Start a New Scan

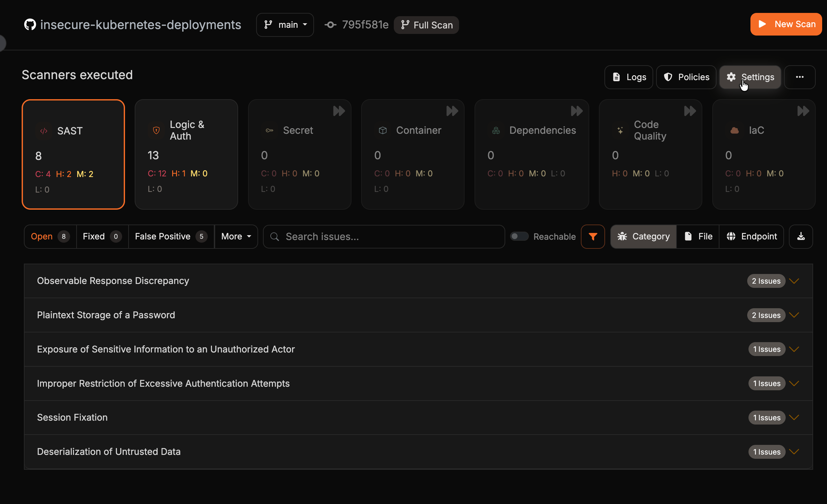coord(786,24)
